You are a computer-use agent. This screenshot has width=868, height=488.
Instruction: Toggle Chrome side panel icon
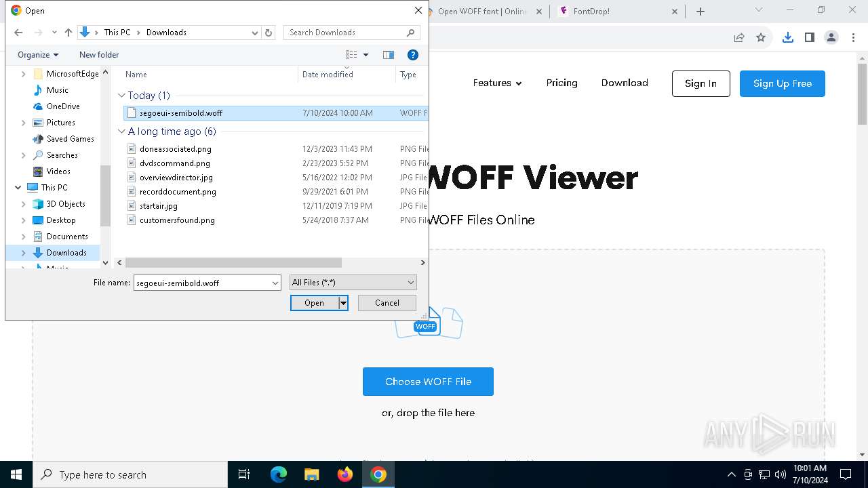point(810,38)
